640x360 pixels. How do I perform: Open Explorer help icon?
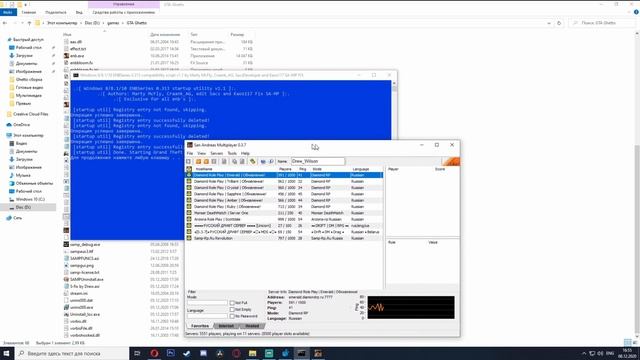(x=636, y=12)
